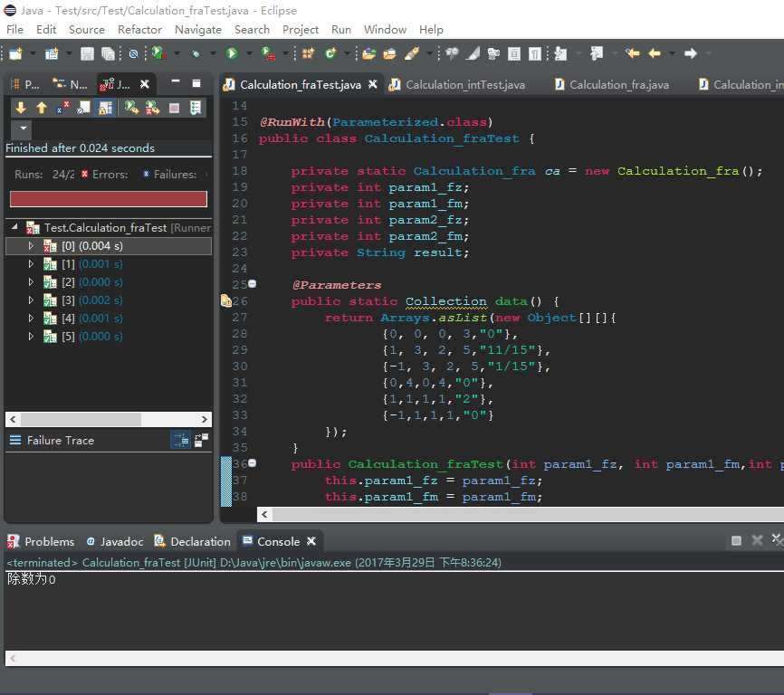Open the Source menu
784x695 pixels.
(x=87, y=30)
